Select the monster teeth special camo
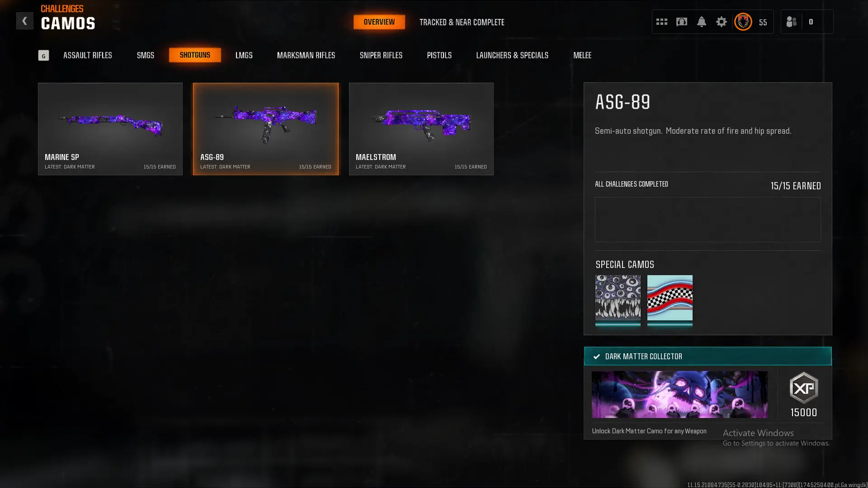 (x=618, y=300)
